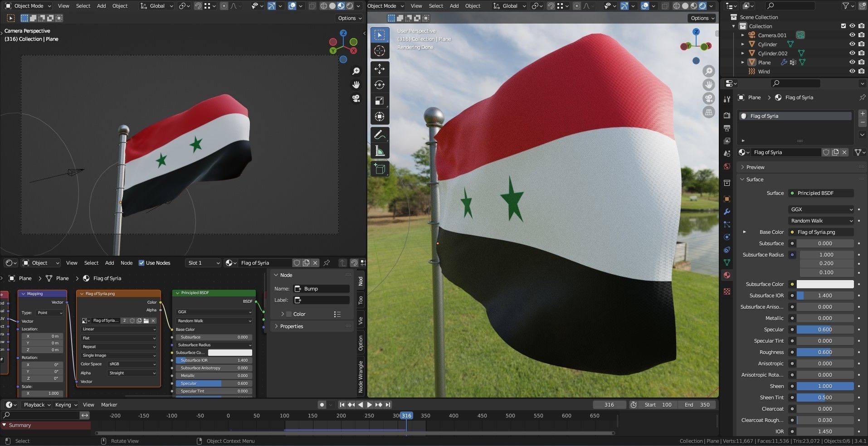Open Keying menu in timeline
The image size is (868, 446).
[66, 405]
